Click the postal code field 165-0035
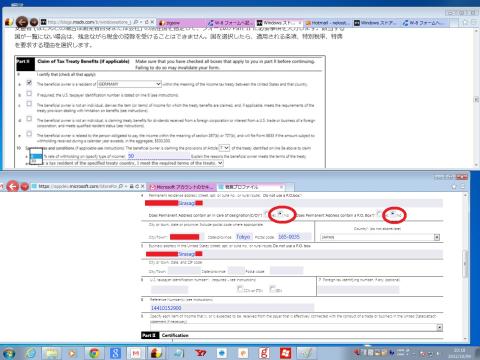This screenshot has height=360, width=480. pos(294,237)
